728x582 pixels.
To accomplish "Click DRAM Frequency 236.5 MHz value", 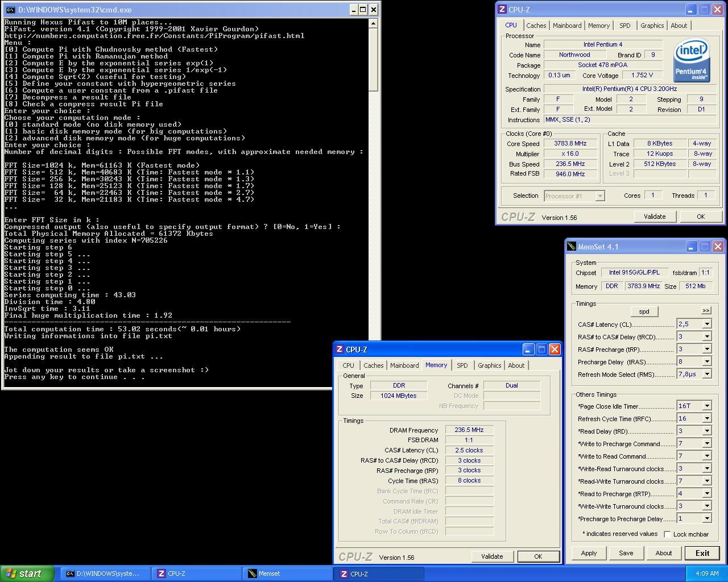I will (469, 430).
